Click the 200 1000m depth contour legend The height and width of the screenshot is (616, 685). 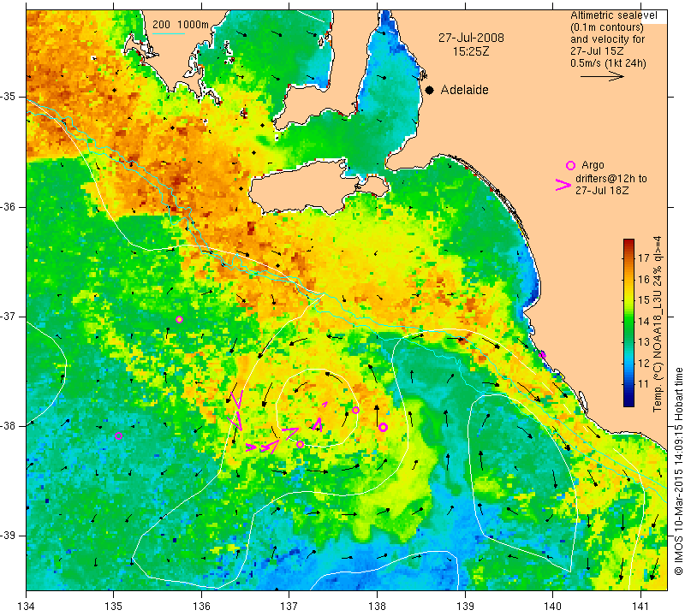(181, 25)
